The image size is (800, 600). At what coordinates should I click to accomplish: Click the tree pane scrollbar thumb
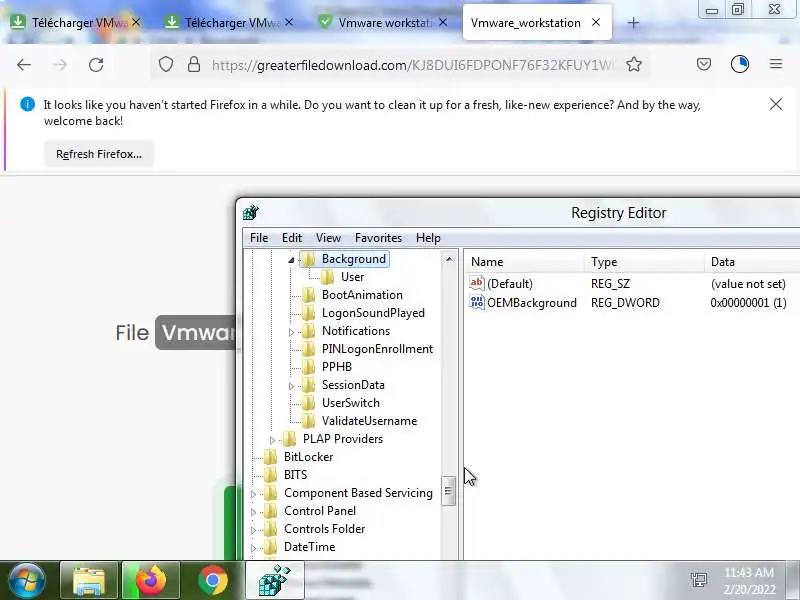click(448, 490)
